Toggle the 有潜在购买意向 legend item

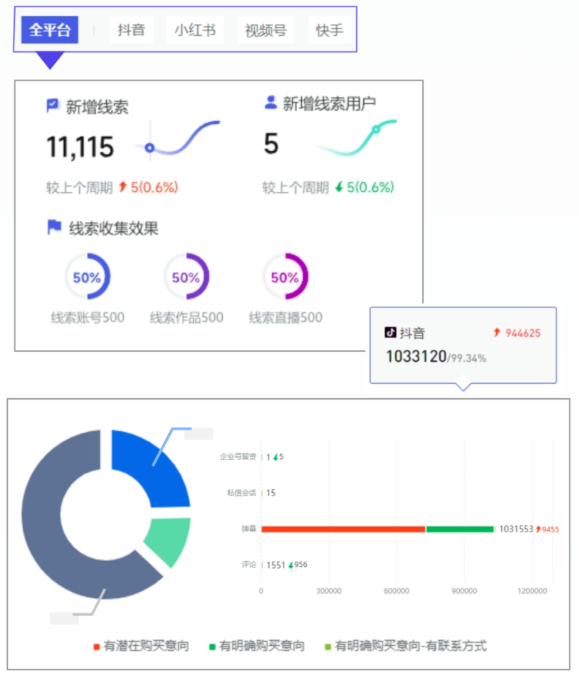tap(141, 646)
